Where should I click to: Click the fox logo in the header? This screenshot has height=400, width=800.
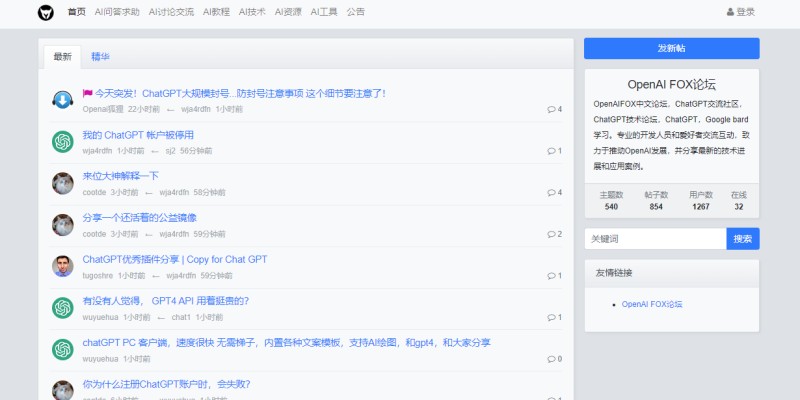(45, 12)
